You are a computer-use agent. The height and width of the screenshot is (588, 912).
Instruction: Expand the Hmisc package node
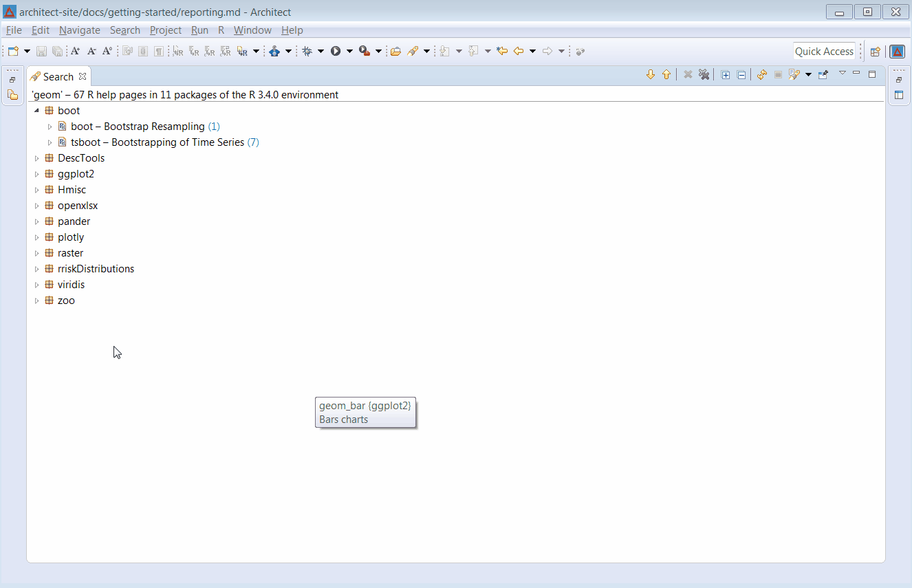pyautogui.click(x=36, y=190)
